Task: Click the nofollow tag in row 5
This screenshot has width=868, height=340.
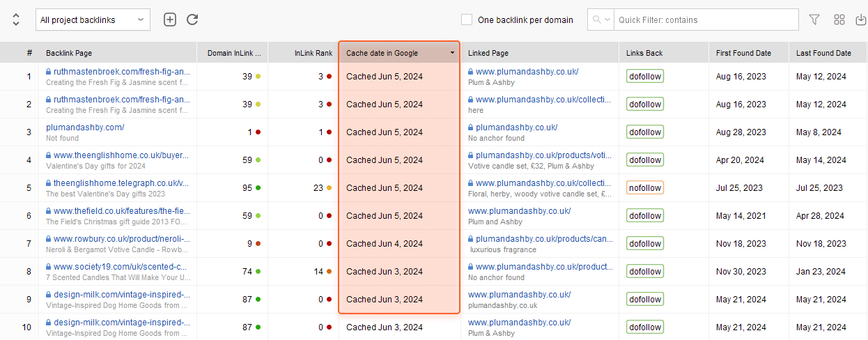Action: point(645,187)
